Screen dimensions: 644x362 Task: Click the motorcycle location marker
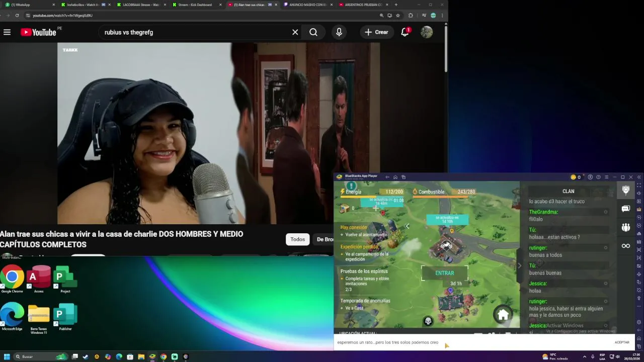(446, 246)
